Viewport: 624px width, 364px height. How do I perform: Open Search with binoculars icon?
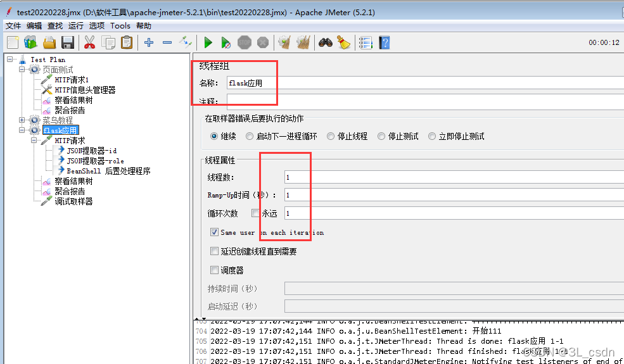326,42
